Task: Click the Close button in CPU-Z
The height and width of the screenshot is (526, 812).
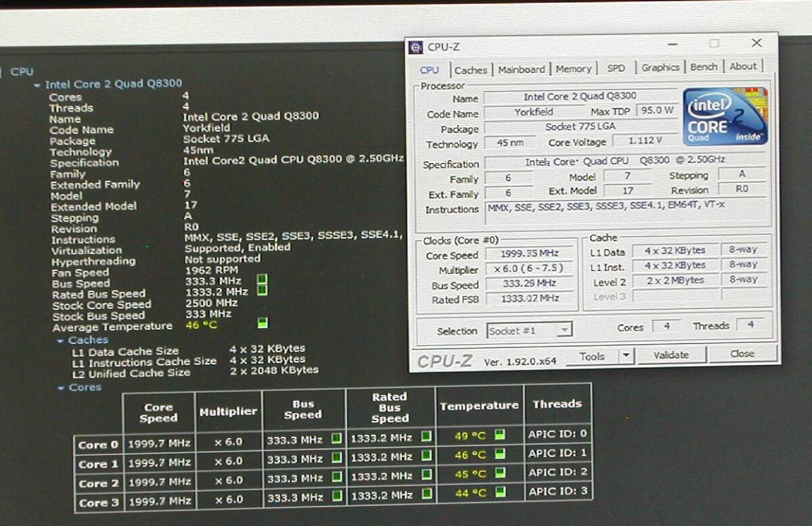Action: [x=742, y=354]
